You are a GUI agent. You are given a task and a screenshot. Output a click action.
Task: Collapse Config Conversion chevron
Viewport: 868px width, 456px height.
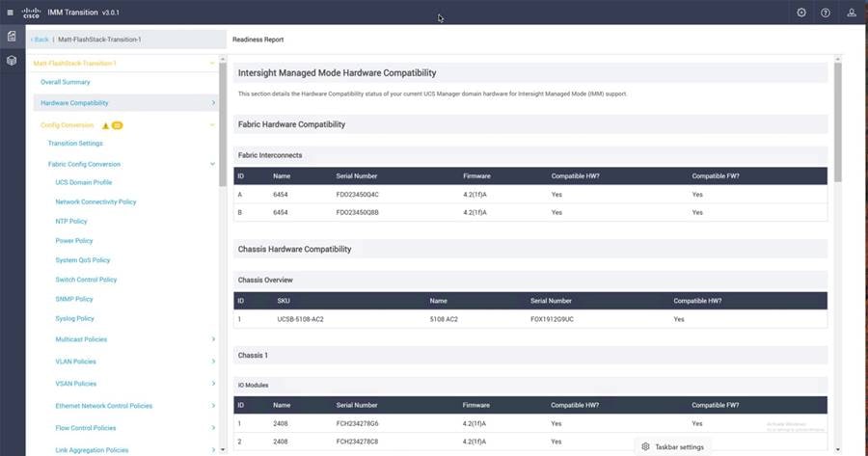tap(212, 125)
